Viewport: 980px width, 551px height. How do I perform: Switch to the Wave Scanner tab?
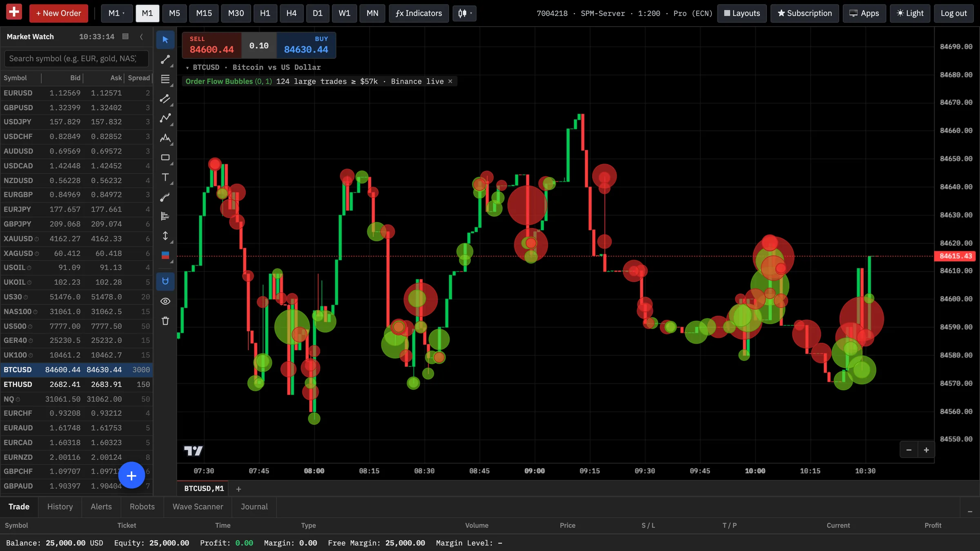(198, 507)
